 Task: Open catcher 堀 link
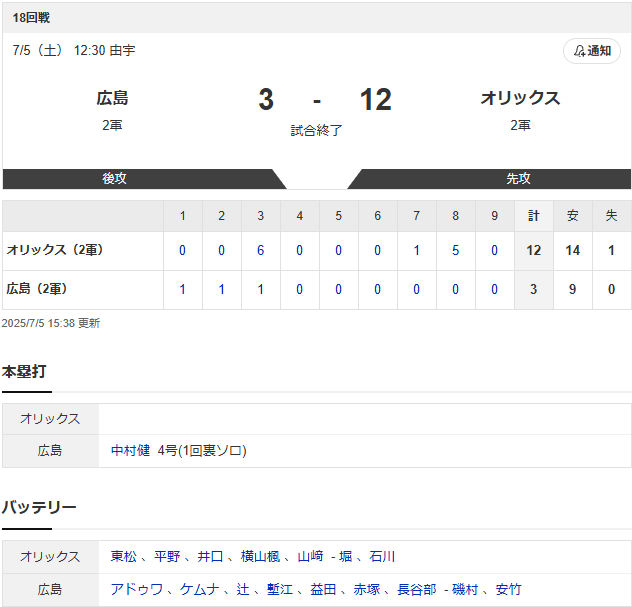(345, 556)
